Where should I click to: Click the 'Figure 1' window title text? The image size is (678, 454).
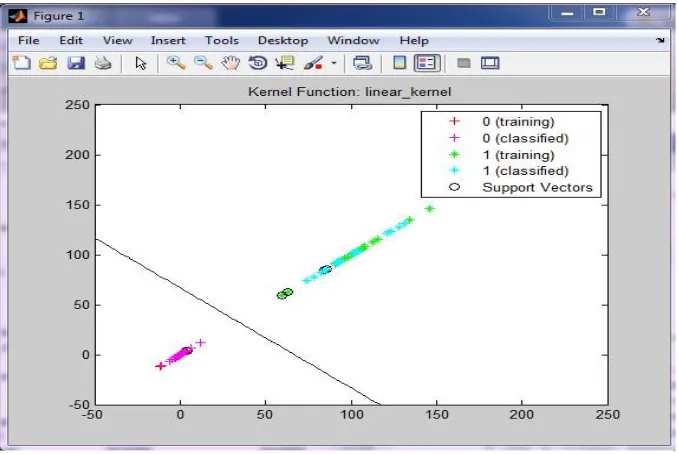(x=58, y=16)
